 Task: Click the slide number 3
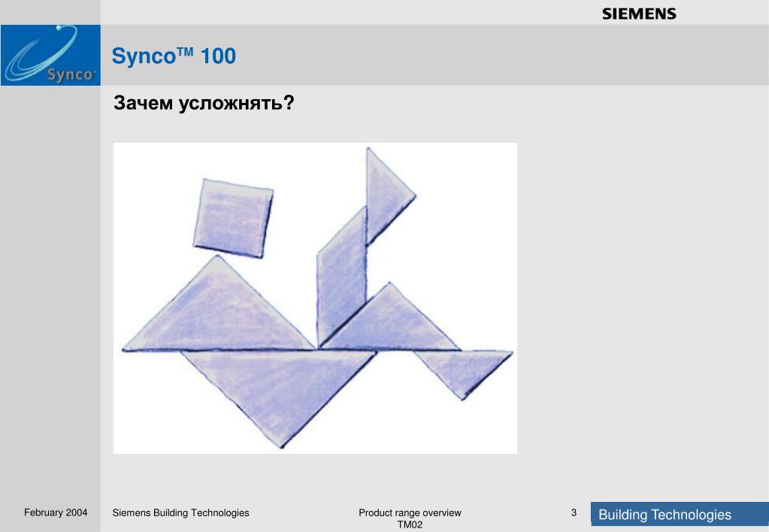[574, 513]
